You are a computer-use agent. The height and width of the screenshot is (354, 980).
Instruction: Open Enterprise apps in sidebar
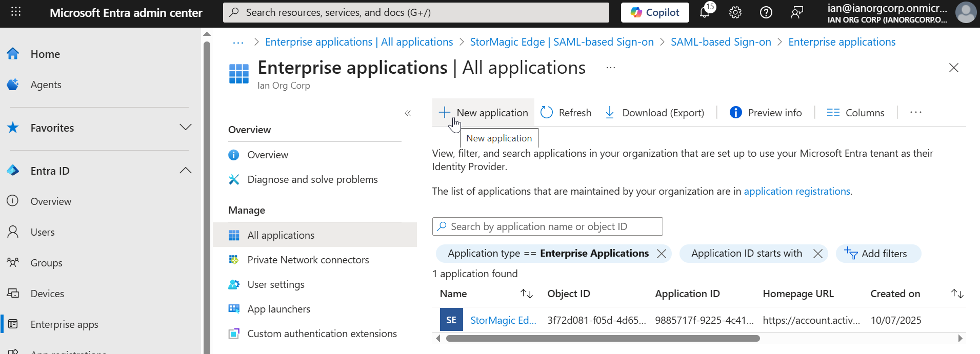coord(64,324)
